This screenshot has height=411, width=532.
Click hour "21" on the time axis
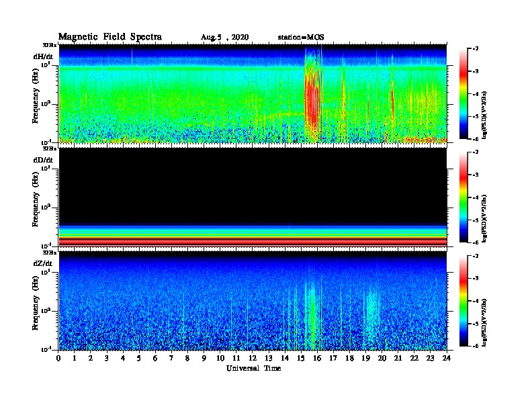(x=398, y=358)
